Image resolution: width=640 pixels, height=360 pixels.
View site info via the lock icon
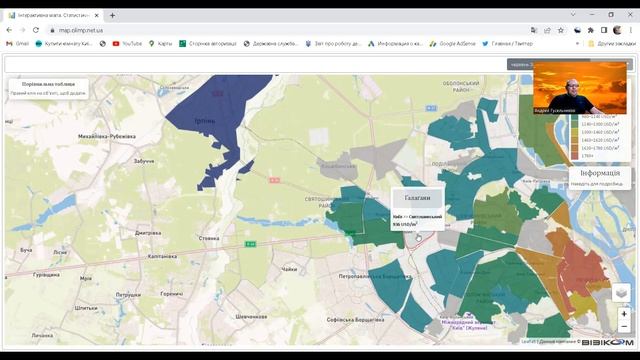(x=52, y=30)
